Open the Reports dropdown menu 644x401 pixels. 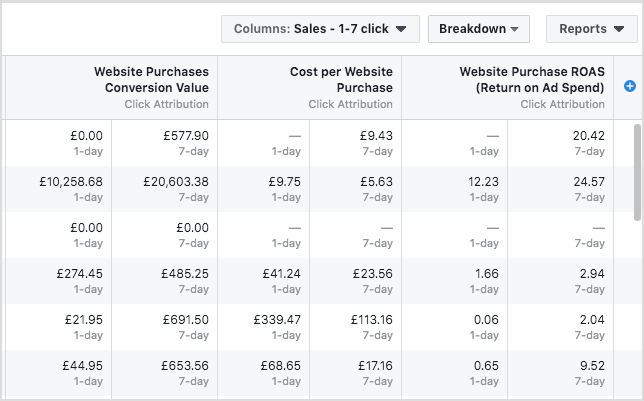(591, 29)
